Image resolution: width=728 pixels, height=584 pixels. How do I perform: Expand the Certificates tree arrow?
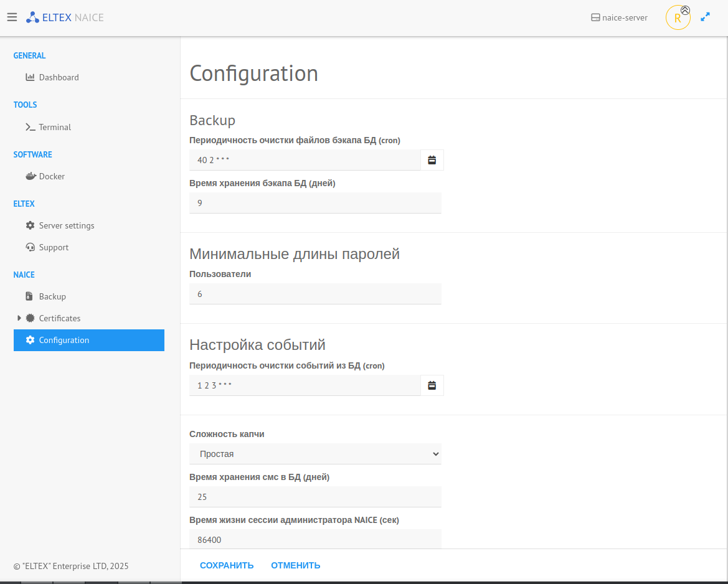click(19, 318)
